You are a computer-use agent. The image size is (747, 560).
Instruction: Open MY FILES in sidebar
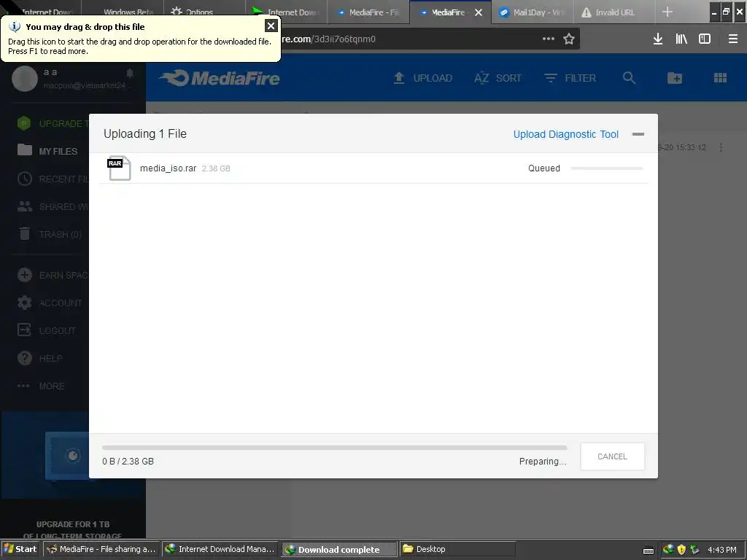click(x=47, y=151)
